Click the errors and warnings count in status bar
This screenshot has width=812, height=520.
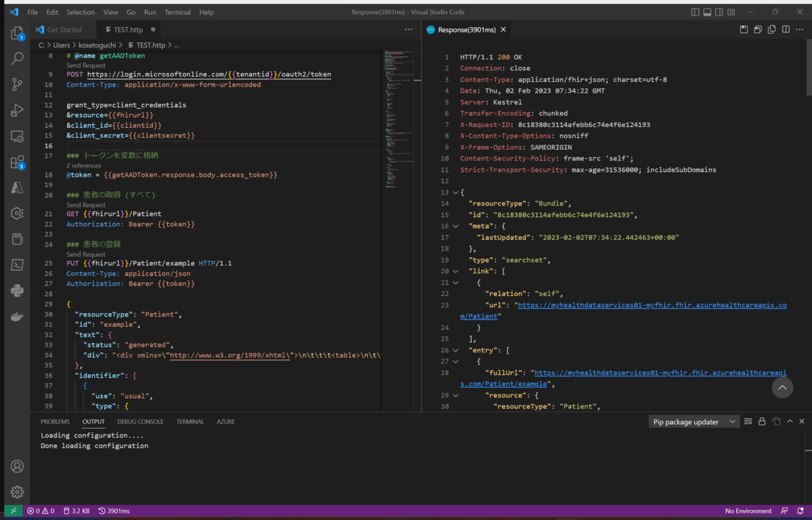coord(41,511)
